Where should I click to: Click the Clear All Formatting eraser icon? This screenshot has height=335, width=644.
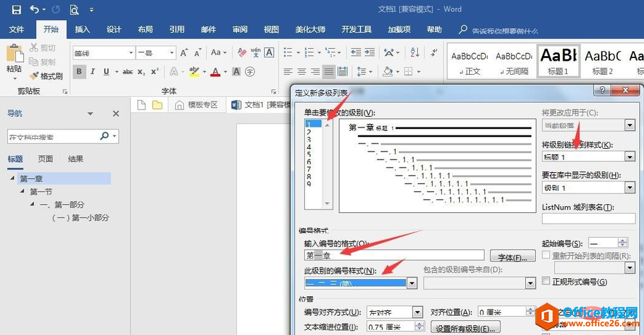[241, 52]
